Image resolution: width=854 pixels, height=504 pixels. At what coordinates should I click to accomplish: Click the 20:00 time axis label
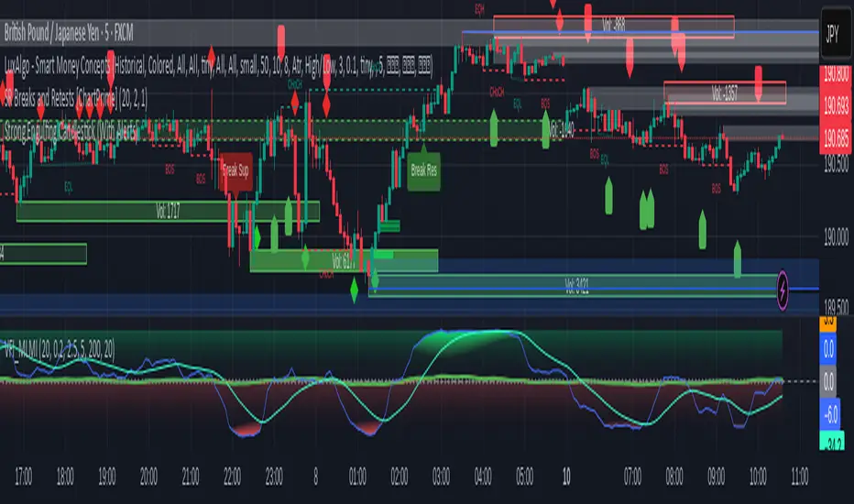148,477
